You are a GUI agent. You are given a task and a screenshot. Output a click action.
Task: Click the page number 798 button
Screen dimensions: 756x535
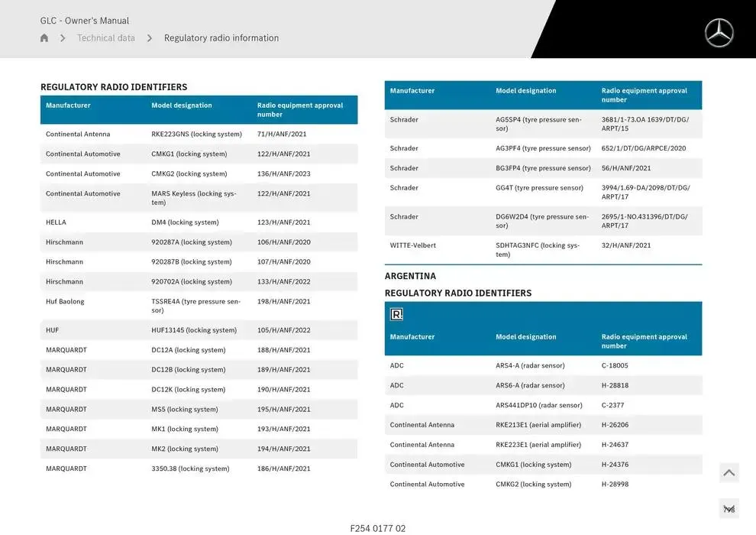click(729, 509)
